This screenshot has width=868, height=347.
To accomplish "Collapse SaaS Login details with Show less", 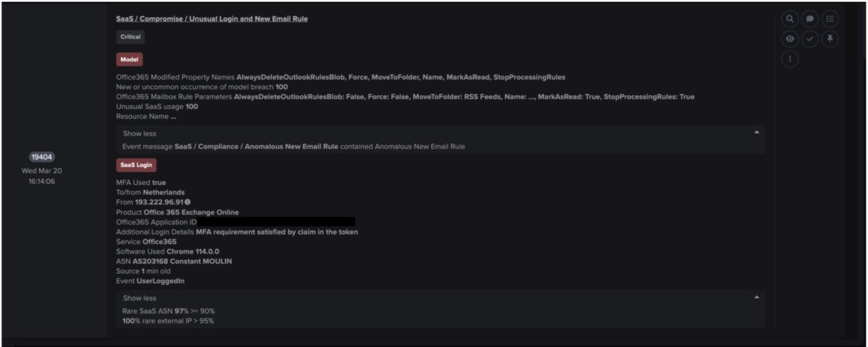I will [x=139, y=298].
